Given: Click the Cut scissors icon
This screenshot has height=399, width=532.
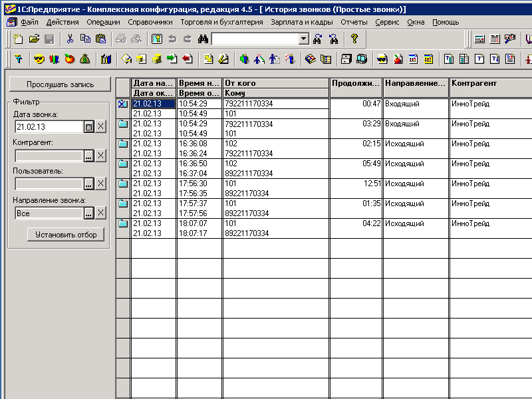Looking at the screenshot, I should point(70,39).
